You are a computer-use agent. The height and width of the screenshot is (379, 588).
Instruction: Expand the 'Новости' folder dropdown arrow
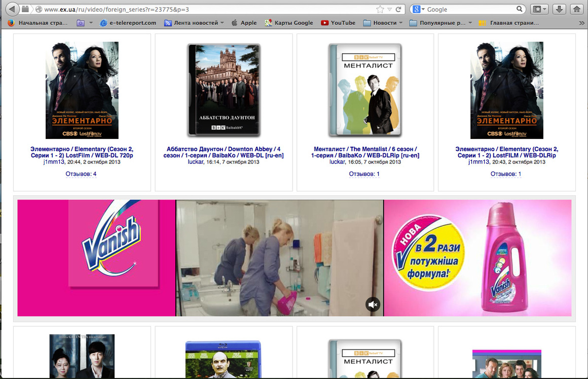pyautogui.click(x=400, y=23)
